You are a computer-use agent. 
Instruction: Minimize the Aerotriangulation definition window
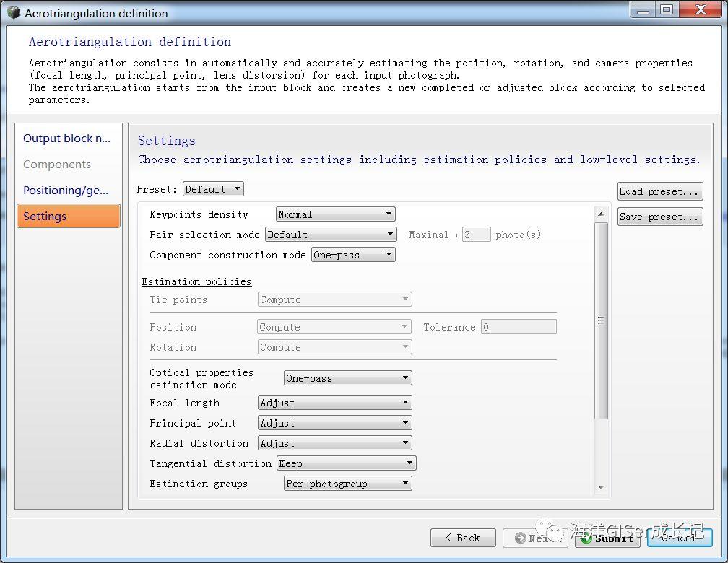click(643, 9)
